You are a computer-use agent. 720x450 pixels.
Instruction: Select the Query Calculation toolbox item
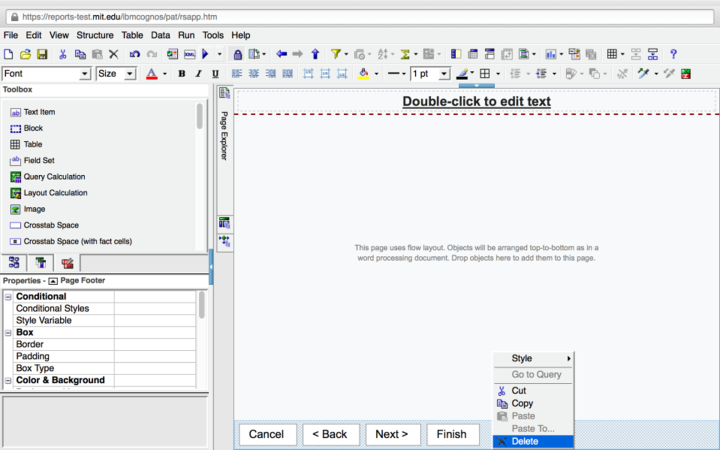point(54,177)
